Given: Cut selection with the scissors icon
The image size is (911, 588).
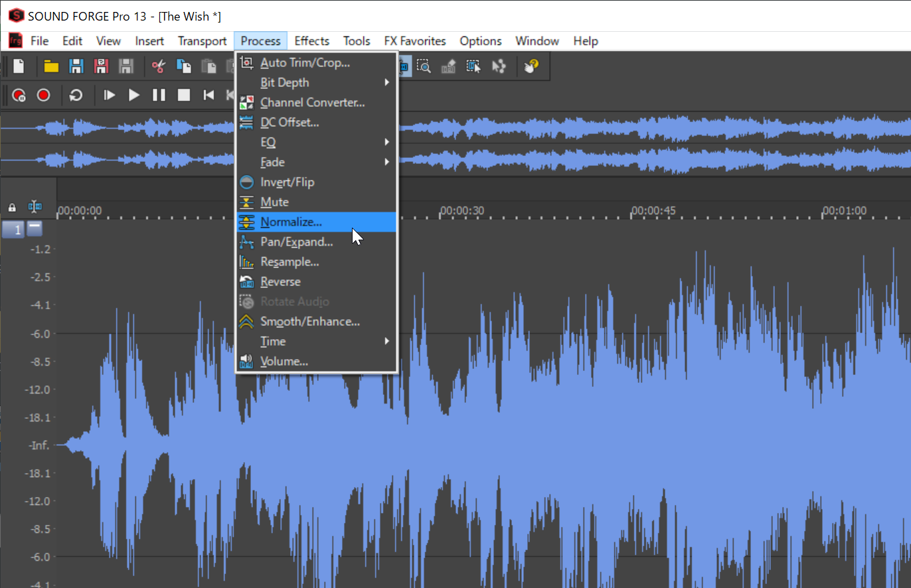Looking at the screenshot, I should (x=158, y=66).
